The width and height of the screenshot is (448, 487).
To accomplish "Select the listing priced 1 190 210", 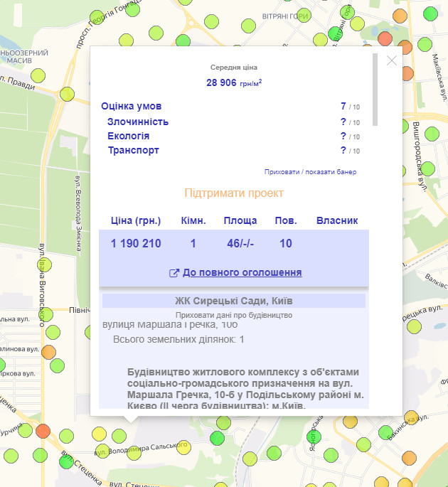I will pyautogui.click(x=136, y=243).
